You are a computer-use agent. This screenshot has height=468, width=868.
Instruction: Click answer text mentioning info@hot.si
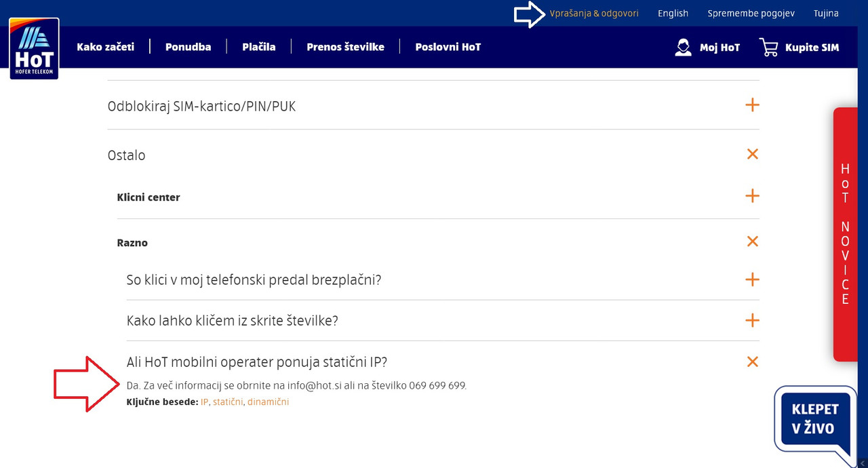(296, 385)
